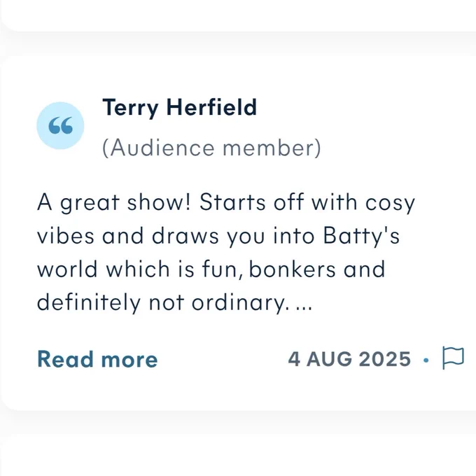Click the 4 AUG 2025 review date
Image resolution: width=476 pixels, height=476 pixels.
click(349, 359)
